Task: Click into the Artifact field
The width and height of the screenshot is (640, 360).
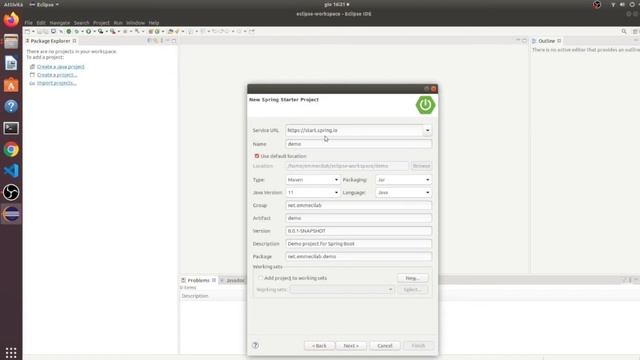Action: tap(358, 218)
